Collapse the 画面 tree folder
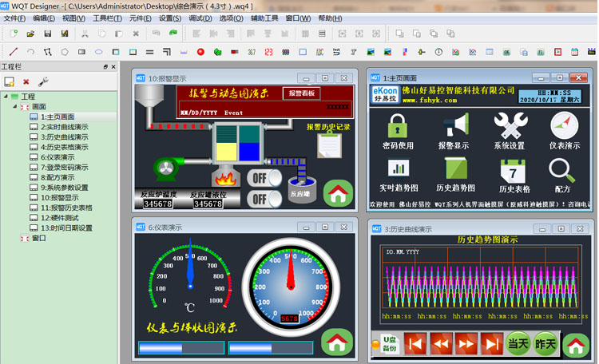Image resolution: width=599 pixels, height=364 pixels. pyautogui.click(x=15, y=106)
